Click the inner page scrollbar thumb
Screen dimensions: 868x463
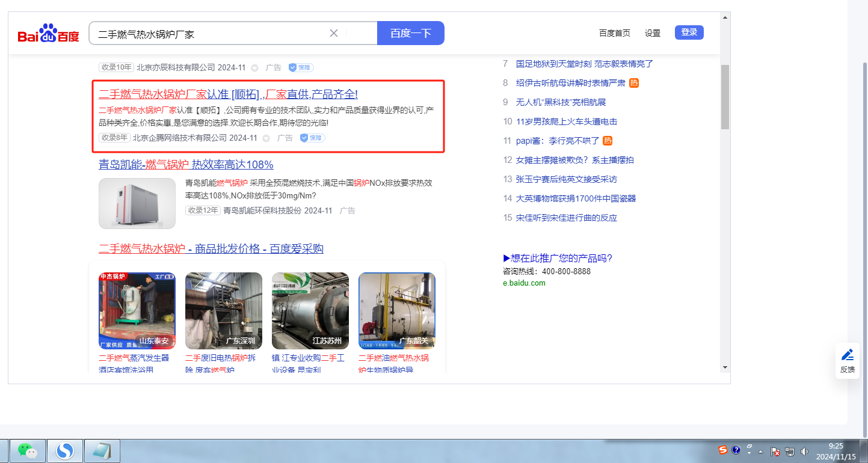pos(725,96)
